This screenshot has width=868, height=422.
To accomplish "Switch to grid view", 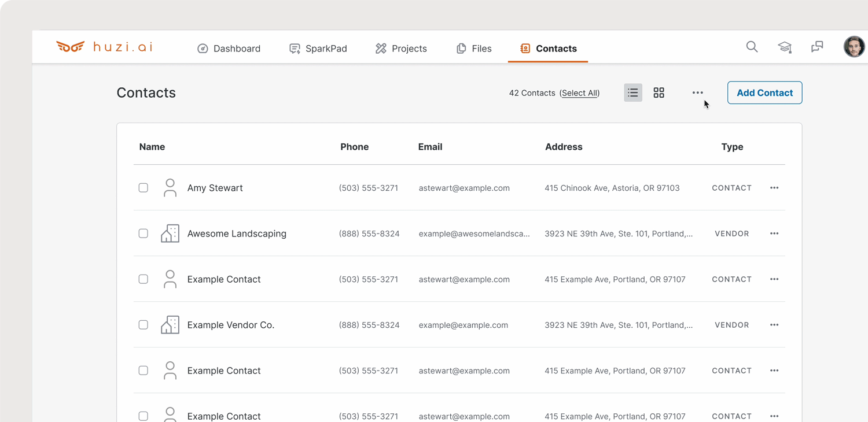I will click(659, 92).
